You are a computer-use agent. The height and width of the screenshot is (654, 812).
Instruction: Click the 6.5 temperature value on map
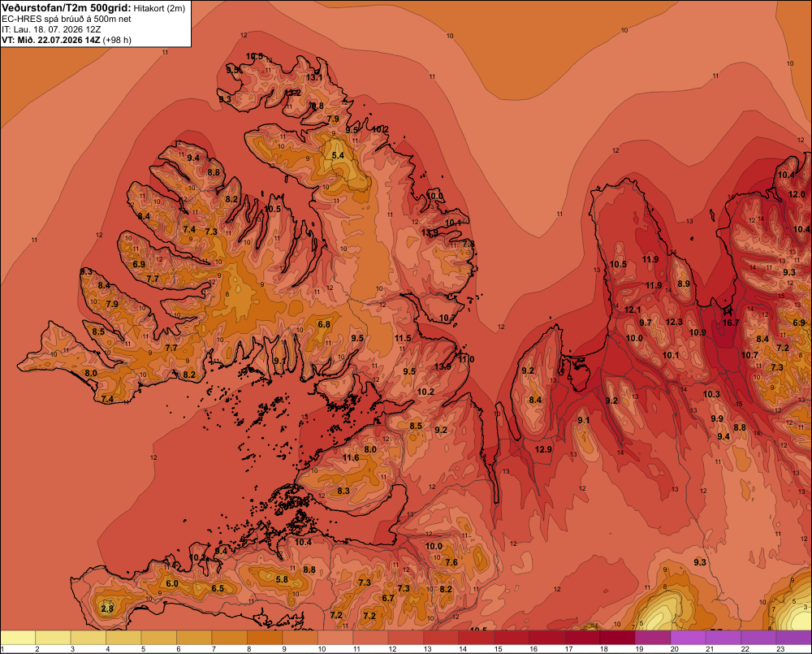click(x=218, y=588)
